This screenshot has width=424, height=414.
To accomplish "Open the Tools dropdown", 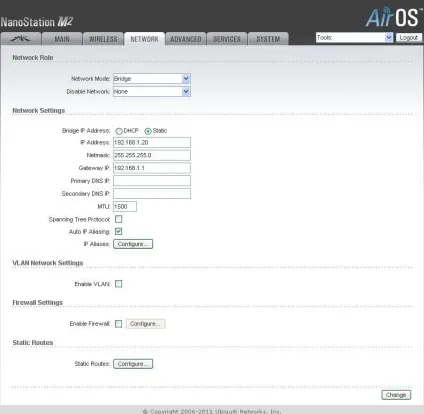I will pyautogui.click(x=354, y=38).
